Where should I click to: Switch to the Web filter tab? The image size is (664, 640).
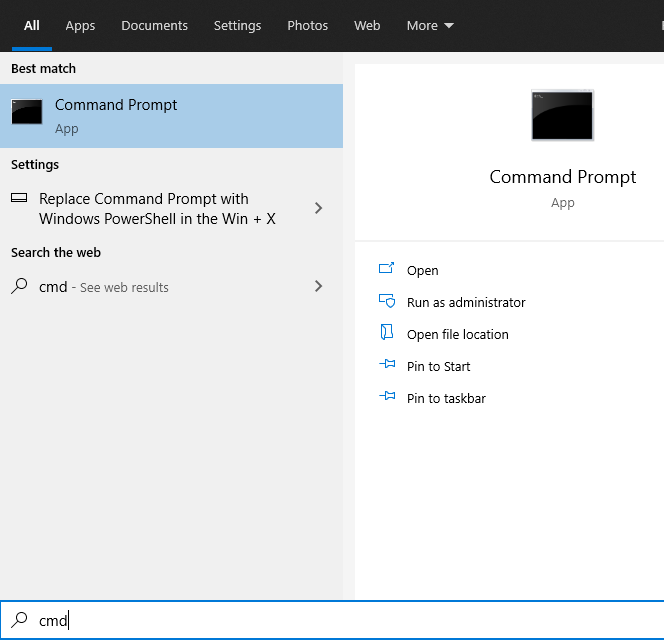coord(367,26)
